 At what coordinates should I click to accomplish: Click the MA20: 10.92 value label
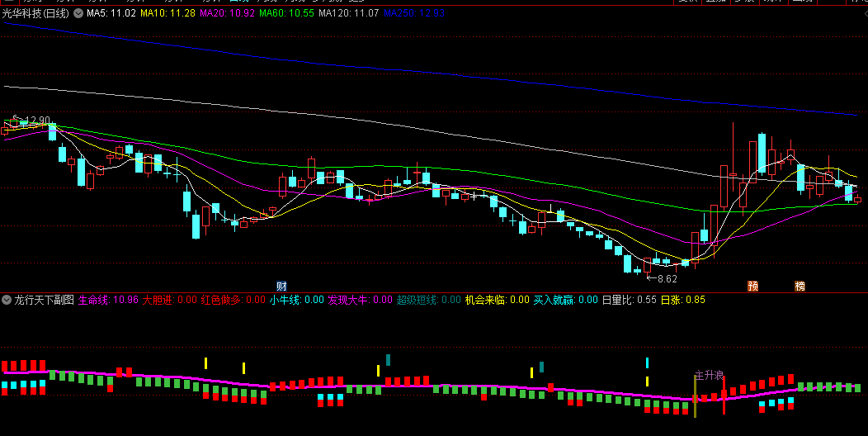(x=227, y=12)
